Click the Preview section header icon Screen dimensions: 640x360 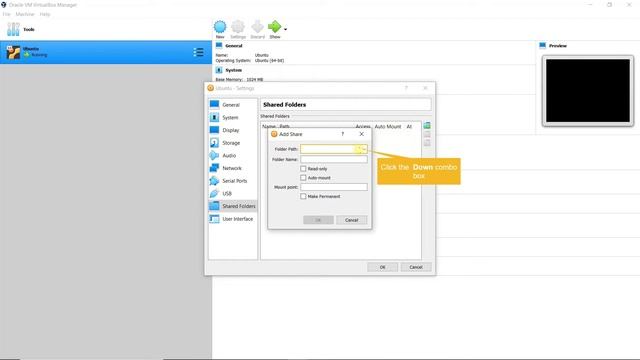542,46
